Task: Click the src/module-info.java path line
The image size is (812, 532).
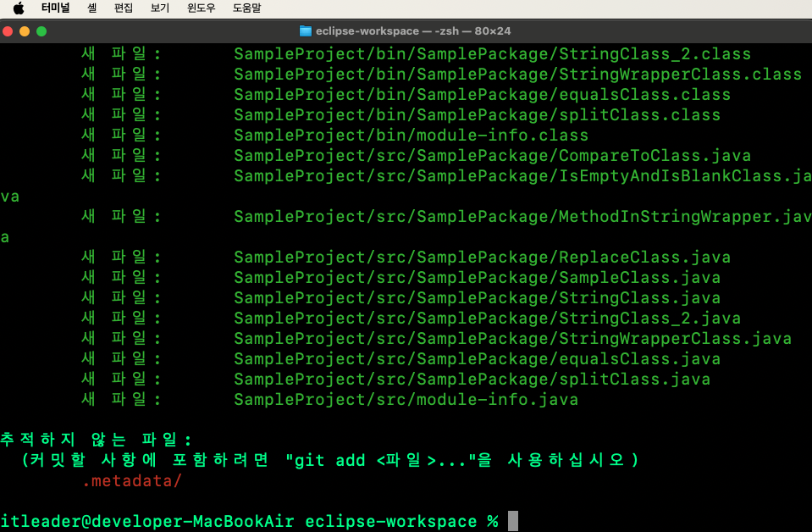Action: (x=406, y=399)
